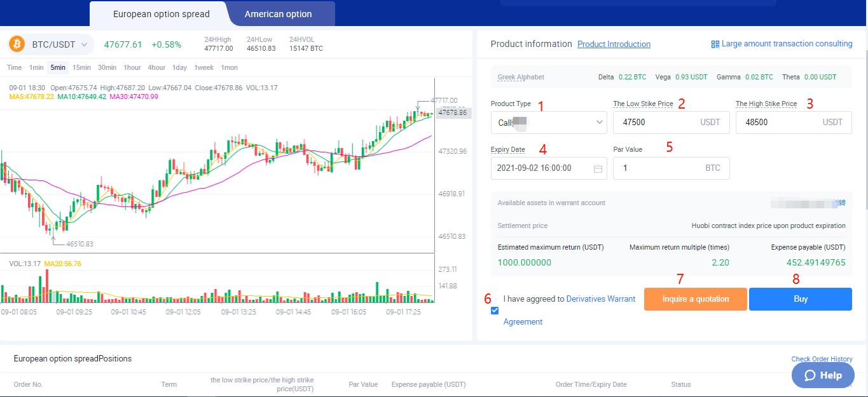The height and width of the screenshot is (397, 868).
Task: Open Check Order History link
Action: coord(822,359)
